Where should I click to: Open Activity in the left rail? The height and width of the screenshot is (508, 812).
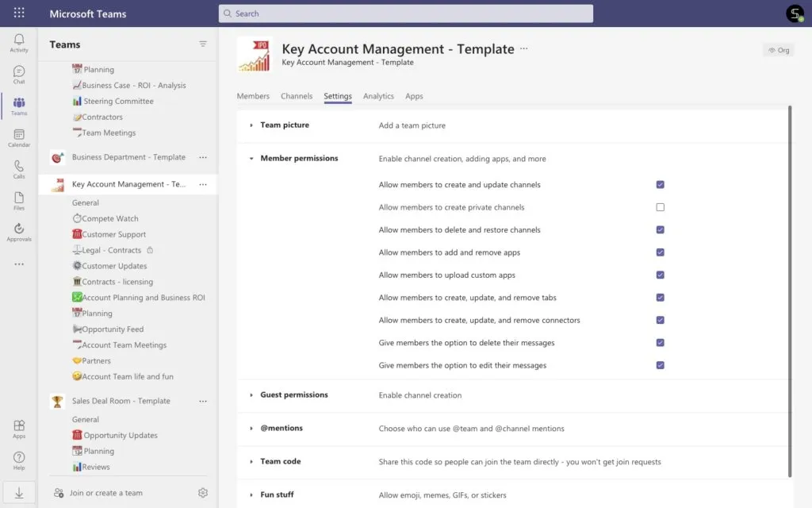coord(19,43)
